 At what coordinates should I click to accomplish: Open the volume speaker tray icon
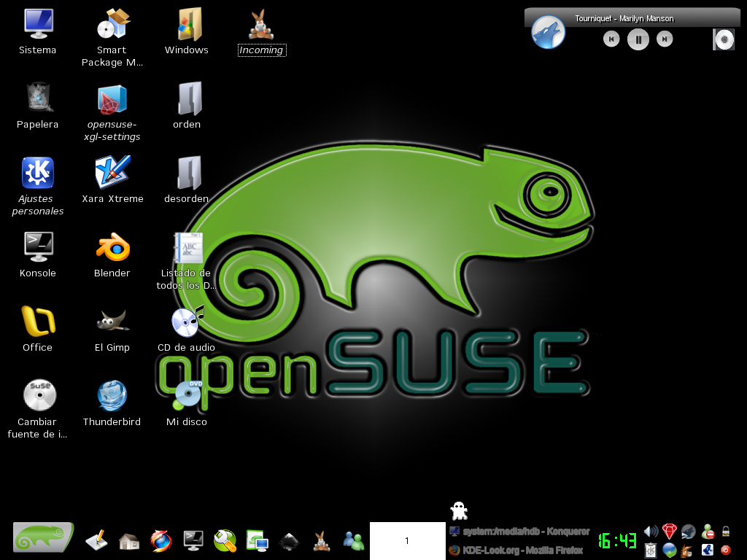point(651,531)
